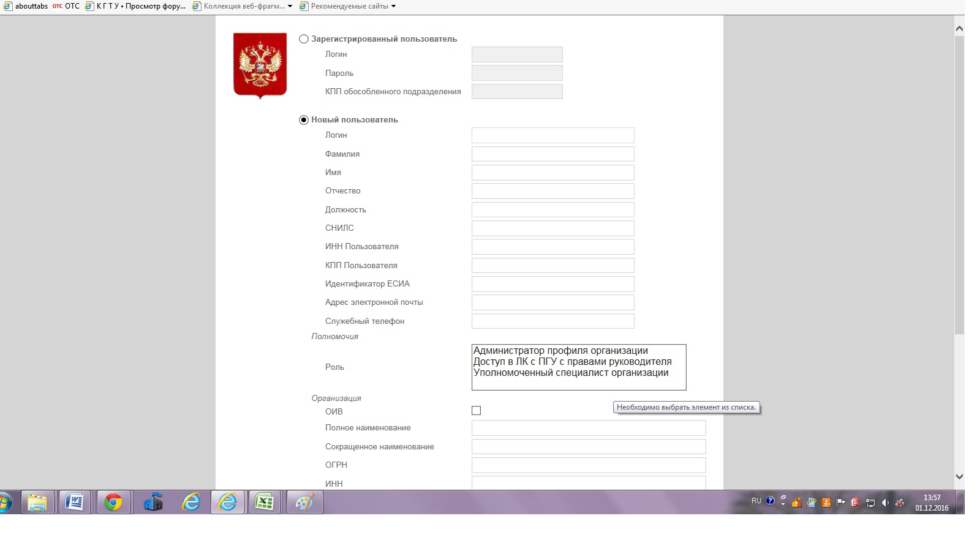Open Windows Explorer folder icon in taskbar
Viewport: 980px width, 551px height.
pyautogui.click(x=37, y=503)
